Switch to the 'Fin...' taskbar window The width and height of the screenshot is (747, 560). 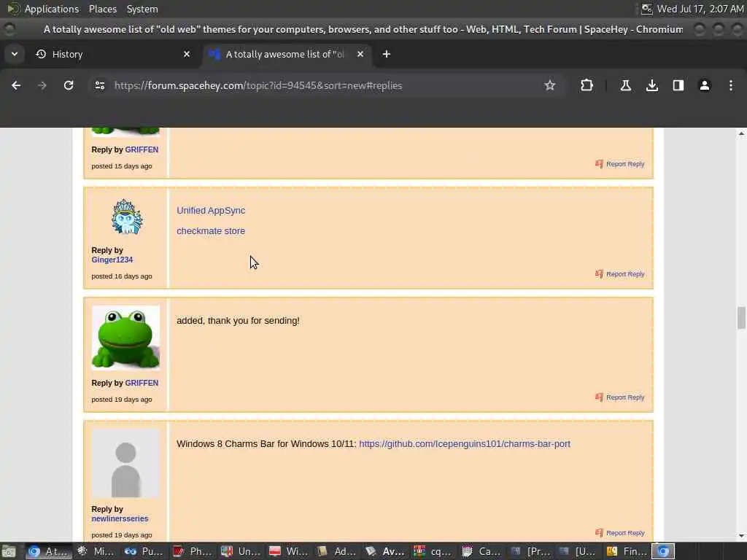(625, 551)
